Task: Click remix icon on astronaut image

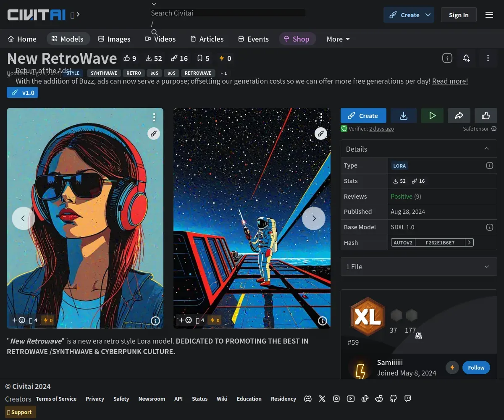Action: pos(321,134)
